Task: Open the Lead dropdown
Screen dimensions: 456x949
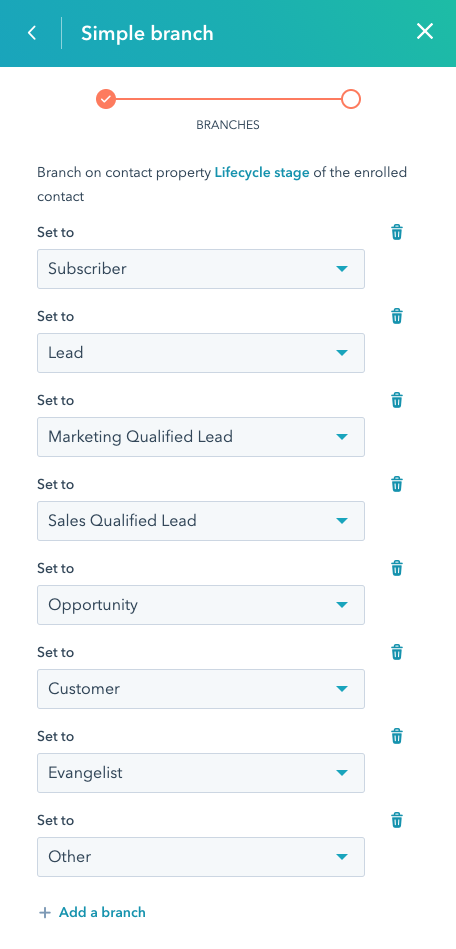Action: [x=200, y=353]
